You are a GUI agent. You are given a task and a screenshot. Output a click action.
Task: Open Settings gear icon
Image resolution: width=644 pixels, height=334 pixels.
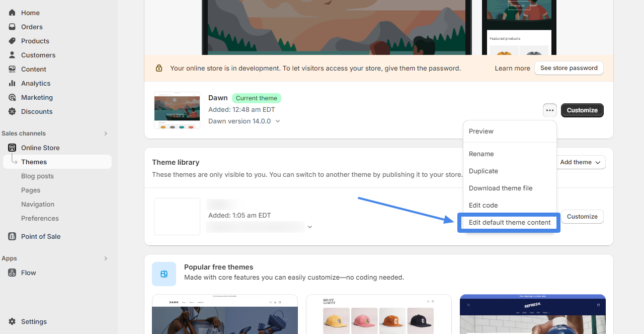point(12,321)
